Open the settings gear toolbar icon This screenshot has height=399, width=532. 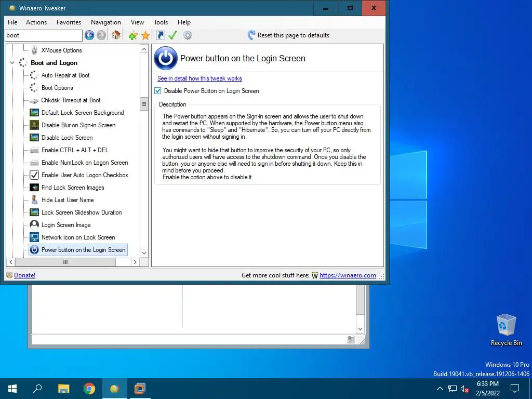[x=188, y=35]
